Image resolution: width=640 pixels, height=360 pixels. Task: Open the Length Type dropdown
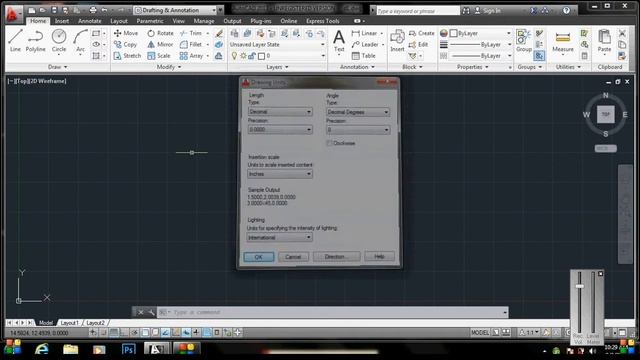tap(280, 112)
